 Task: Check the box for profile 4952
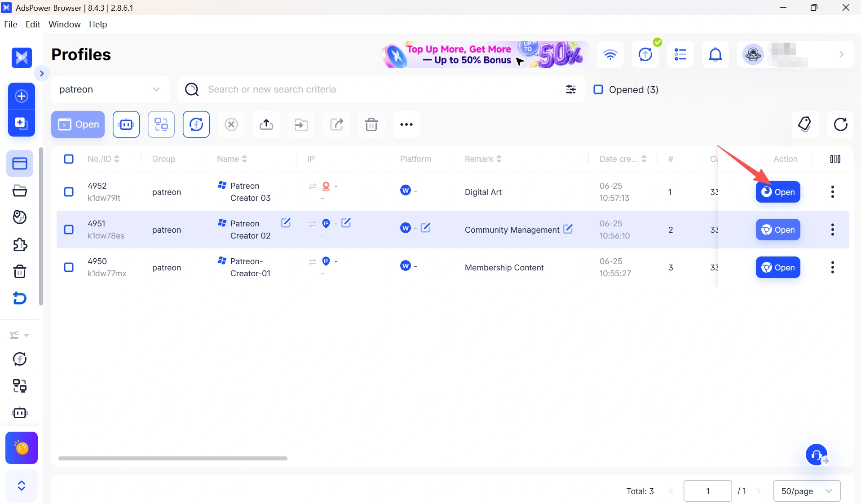69,192
